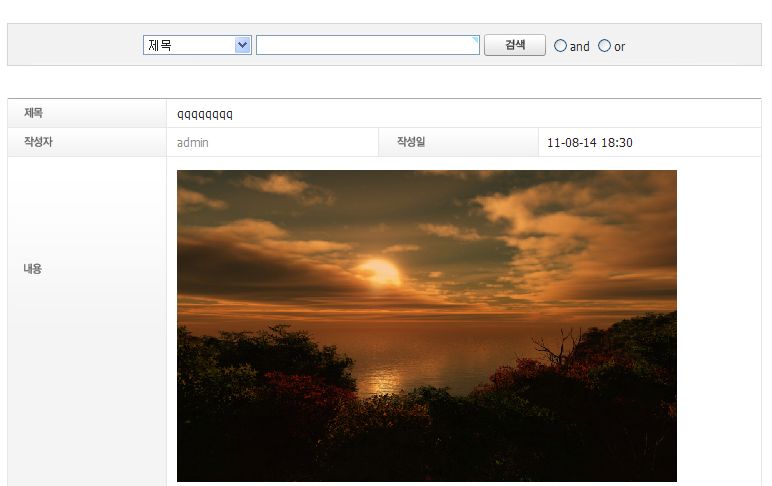
Task: Select the 'or' radio button
Action: 604,46
